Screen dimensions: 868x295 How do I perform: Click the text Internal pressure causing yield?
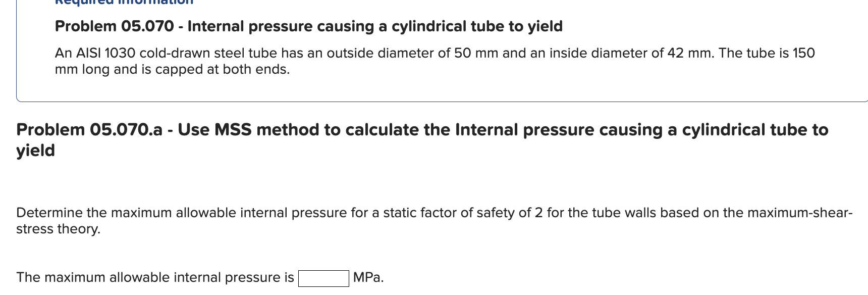coord(373,26)
